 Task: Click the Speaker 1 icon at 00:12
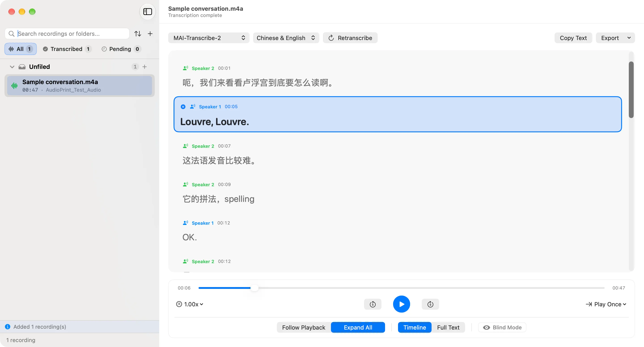185,223
